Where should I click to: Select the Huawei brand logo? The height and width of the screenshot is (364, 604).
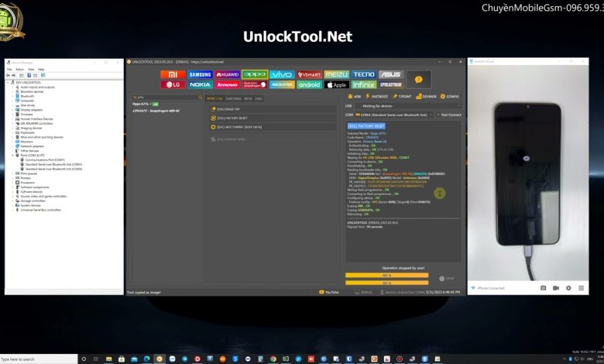coord(227,74)
